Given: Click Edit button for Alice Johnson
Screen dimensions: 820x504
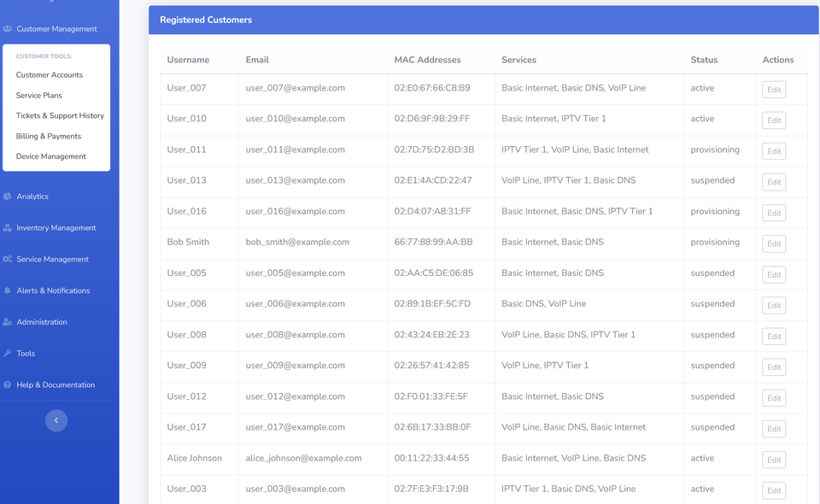Looking at the screenshot, I should [x=774, y=460].
